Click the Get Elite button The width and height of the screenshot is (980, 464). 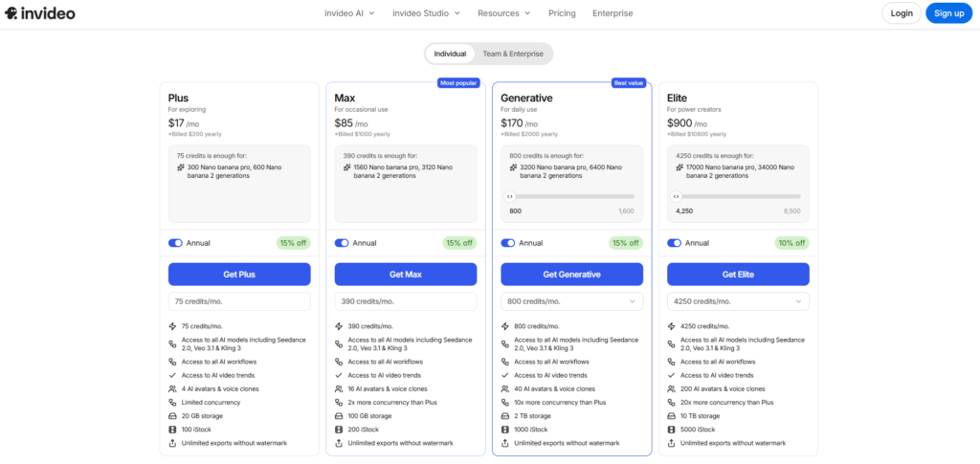coord(738,275)
